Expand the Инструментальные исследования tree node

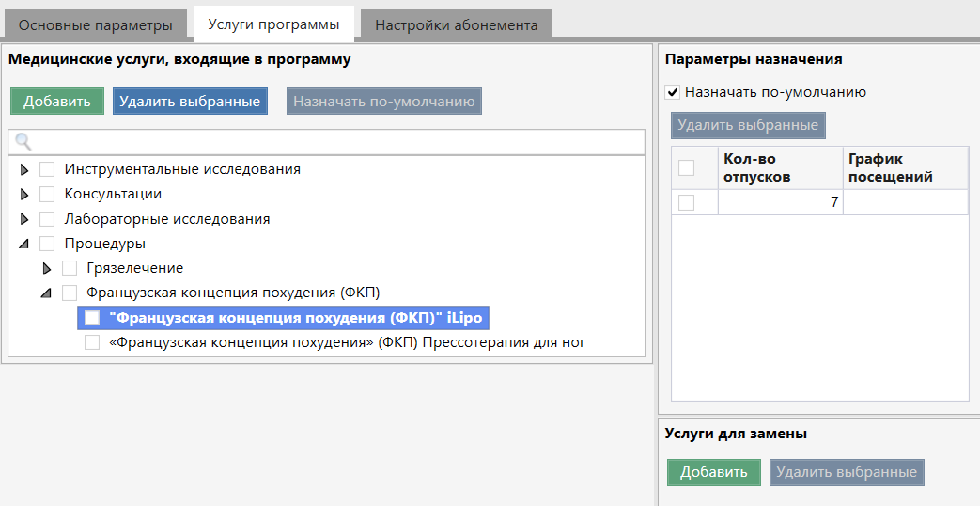(24, 169)
